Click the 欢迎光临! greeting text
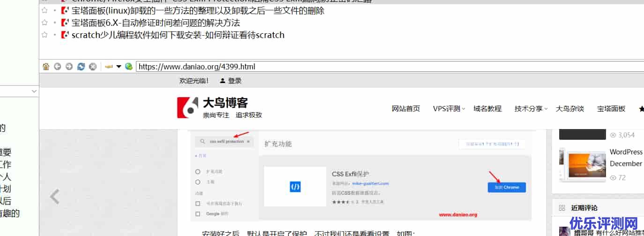This screenshot has height=236, width=644. pos(194,81)
